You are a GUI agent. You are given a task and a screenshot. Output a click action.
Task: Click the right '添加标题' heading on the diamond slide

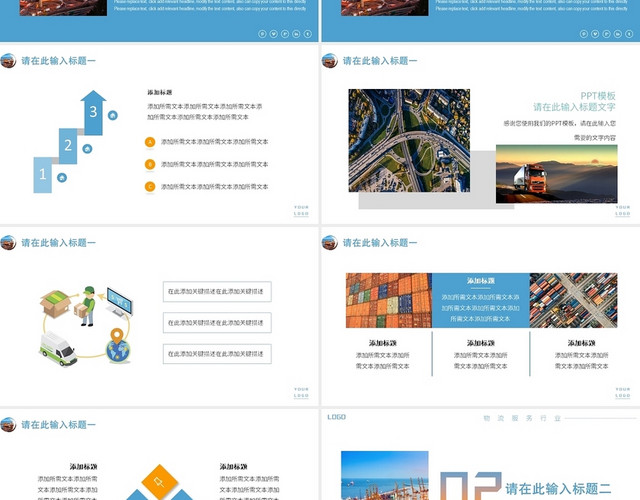pyautogui.click(x=234, y=467)
